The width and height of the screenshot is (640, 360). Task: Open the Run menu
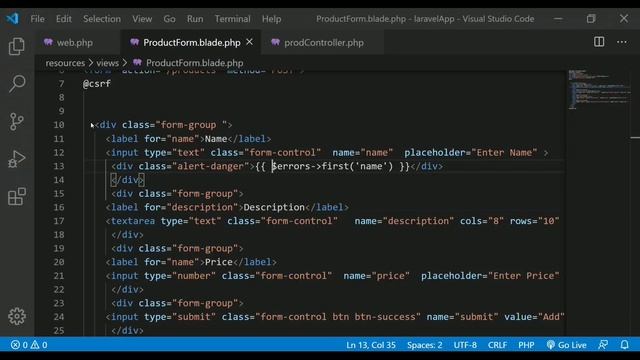point(195,19)
